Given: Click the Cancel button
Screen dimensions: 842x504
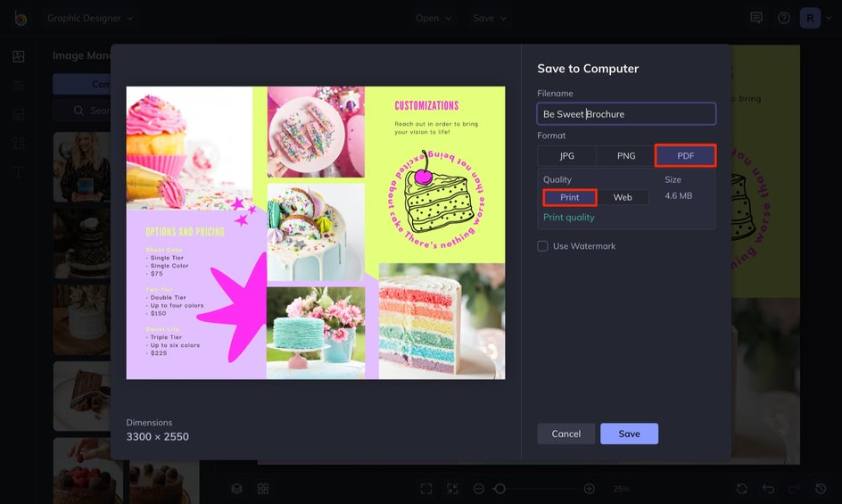Looking at the screenshot, I should (566, 434).
